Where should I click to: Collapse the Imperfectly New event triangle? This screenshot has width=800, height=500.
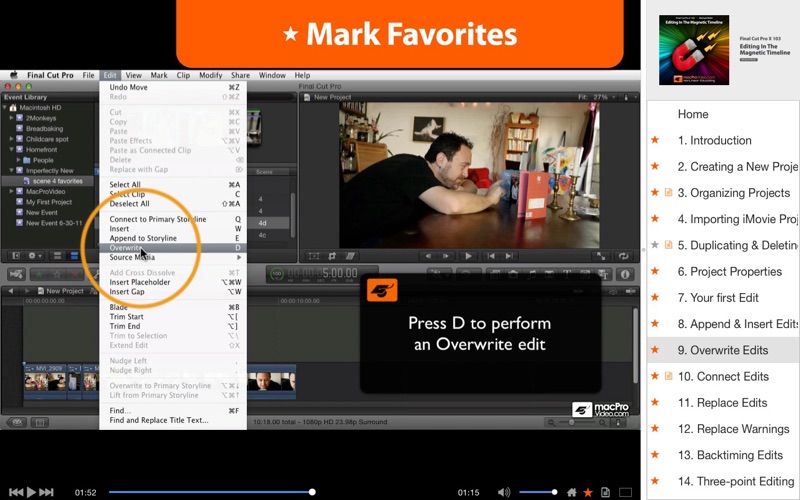11,170
